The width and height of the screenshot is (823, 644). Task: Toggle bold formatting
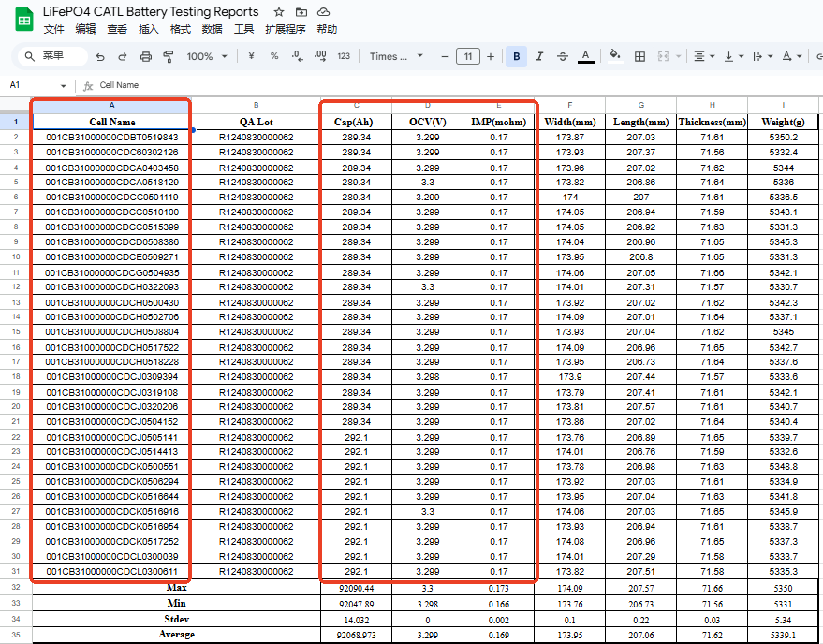(x=517, y=57)
